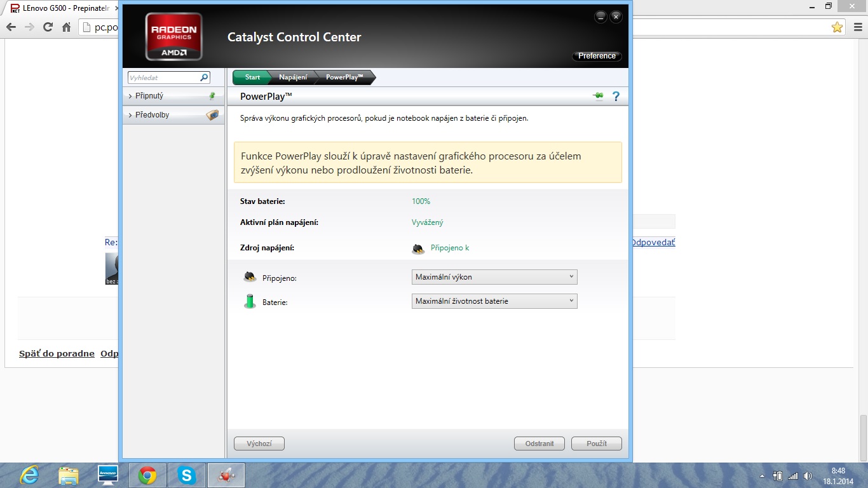
Task: Expand the Předvolby section
Action: [x=173, y=115]
